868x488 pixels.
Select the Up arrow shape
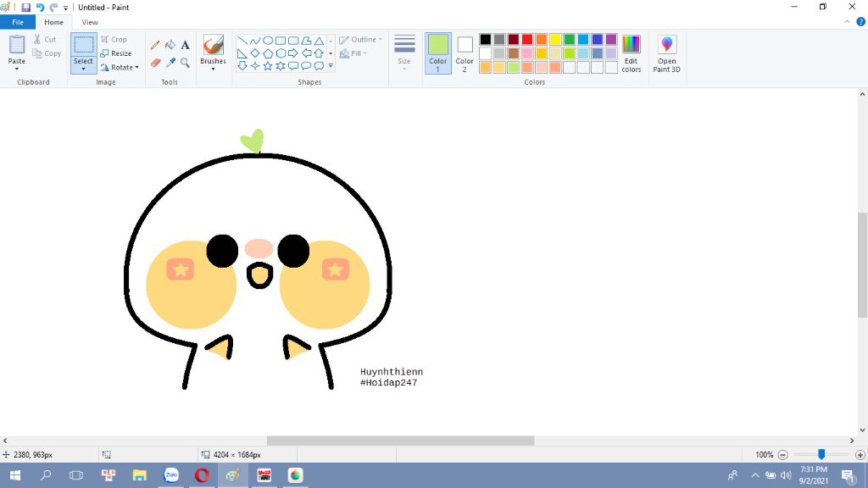point(319,53)
